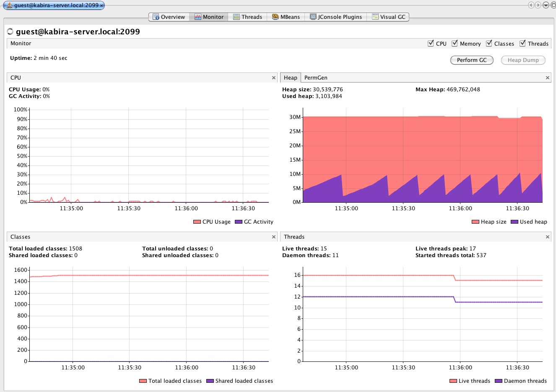Open the documents list dropdown arrow
Image resolution: width=556 pixels, height=392 pixels.
(x=546, y=5)
